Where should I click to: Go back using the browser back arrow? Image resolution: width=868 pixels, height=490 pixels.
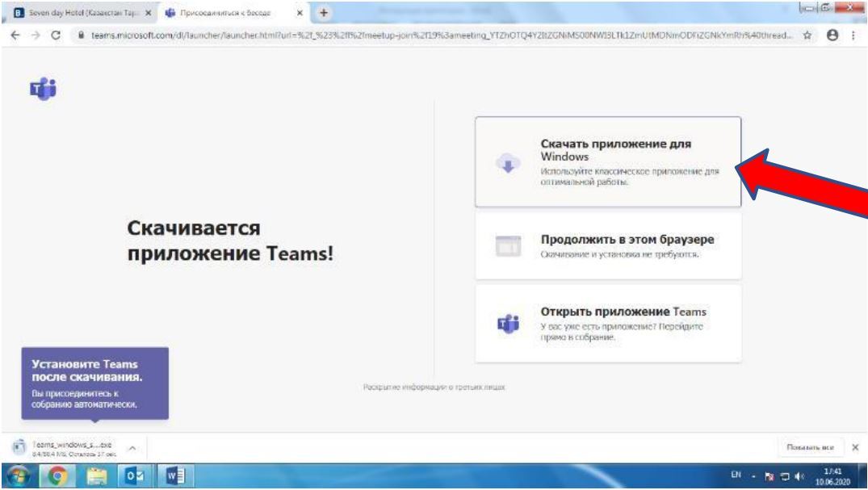(15, 35)
